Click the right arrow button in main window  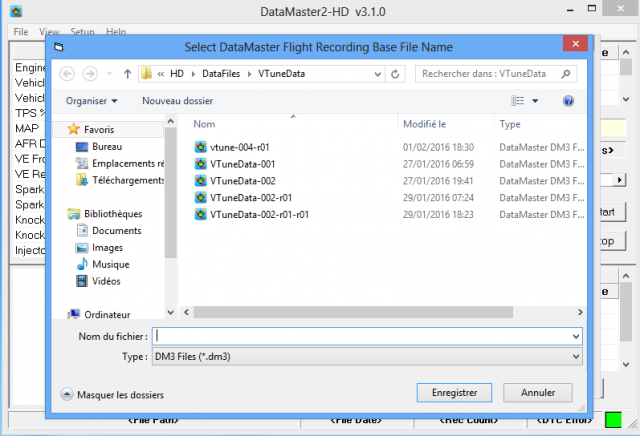(620, 180)
